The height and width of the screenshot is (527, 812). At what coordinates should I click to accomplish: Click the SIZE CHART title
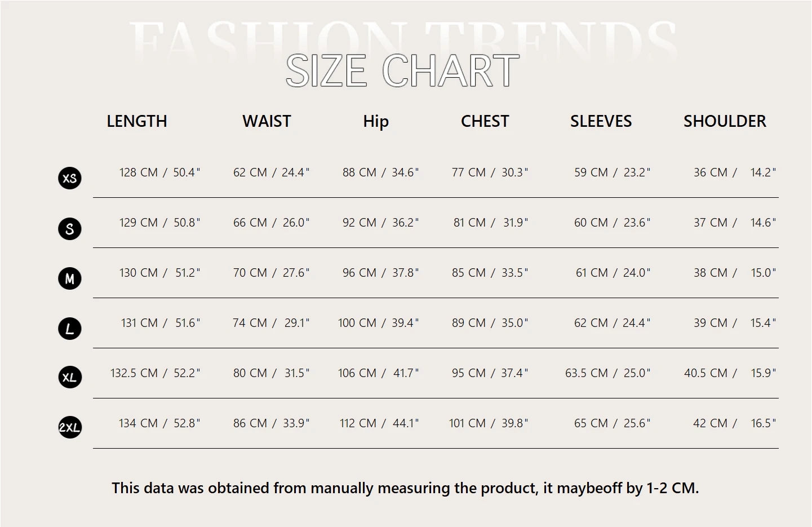pos(402,71)
